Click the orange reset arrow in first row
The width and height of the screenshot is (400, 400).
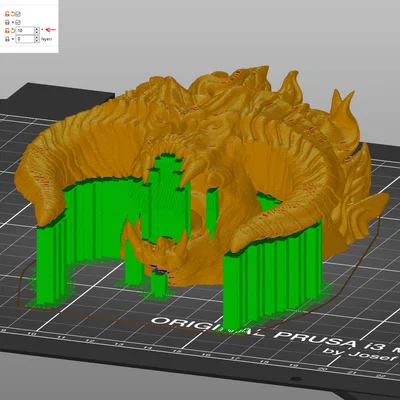pyautogui.click(x=13, y=14)
